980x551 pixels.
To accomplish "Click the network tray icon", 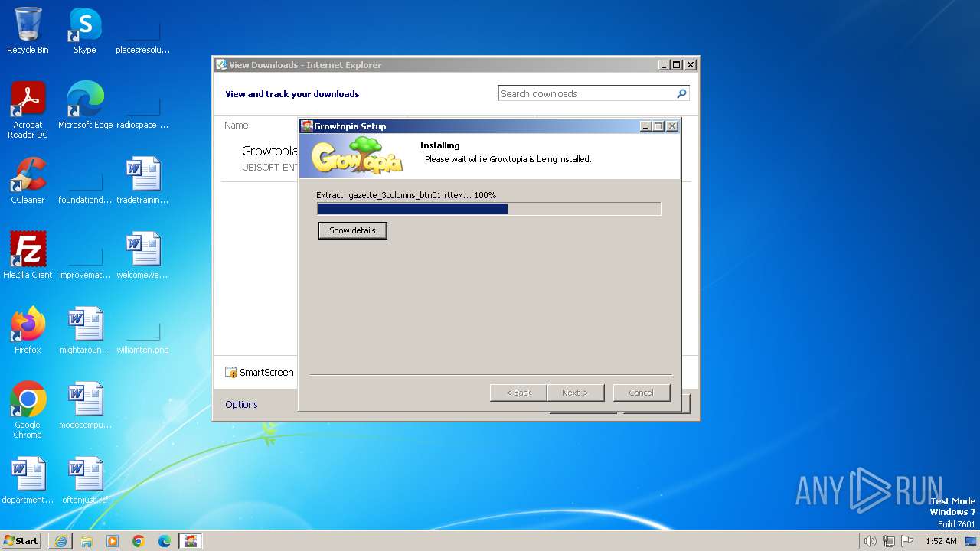I will click(889, 541).
